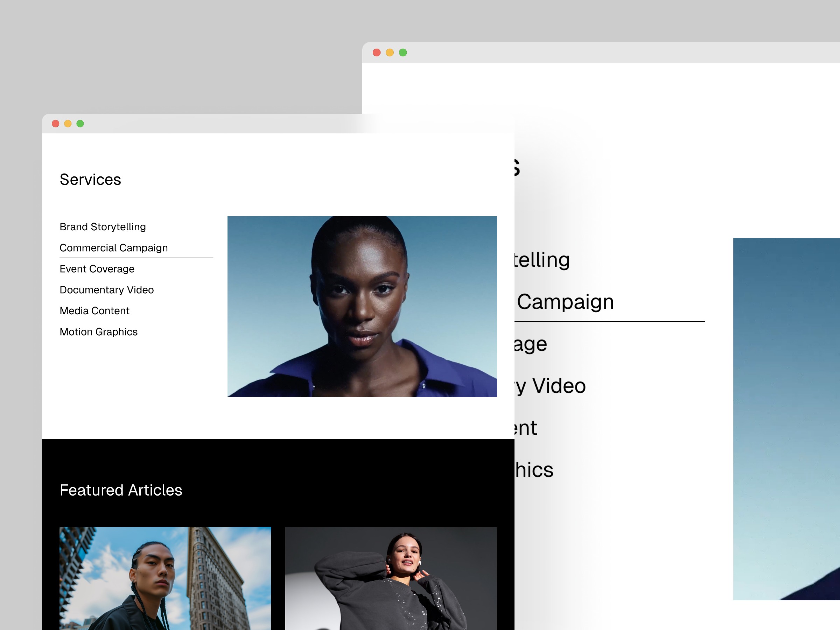This screenshot has width=840, height=630.
Task: Open the first featured article with Flatiron building
Action: point(165,577)
